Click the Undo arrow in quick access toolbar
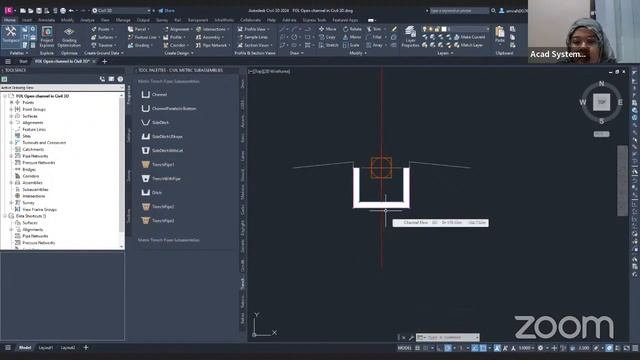 click(71, 11)
